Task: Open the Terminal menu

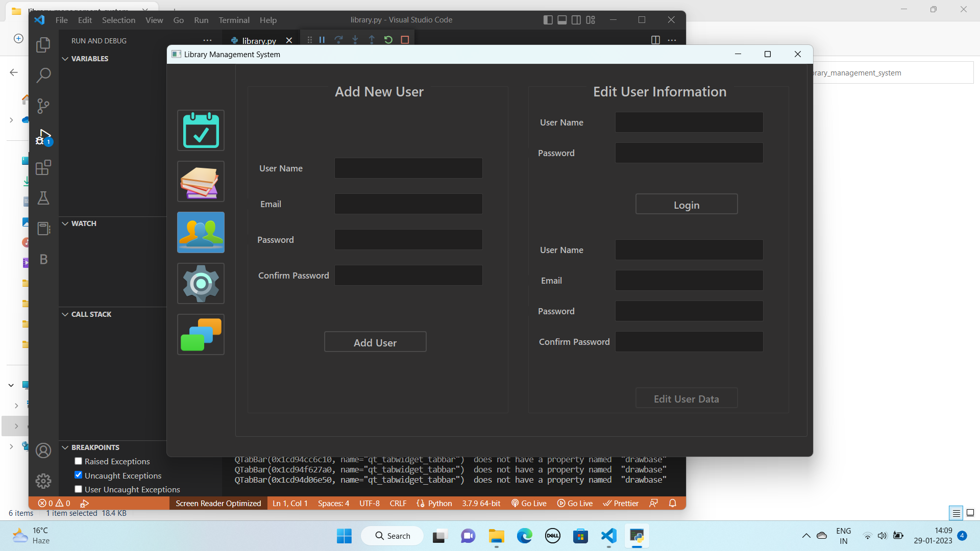Action: pos(234,20)
